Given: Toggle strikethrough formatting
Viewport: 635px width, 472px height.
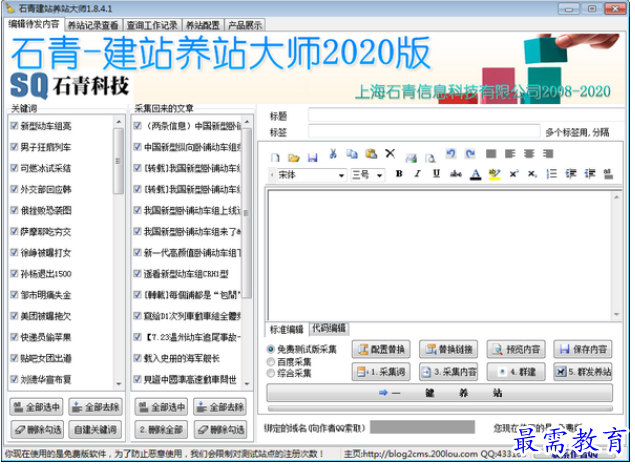Looking at the screenshot, I should (x=456, y=174).
